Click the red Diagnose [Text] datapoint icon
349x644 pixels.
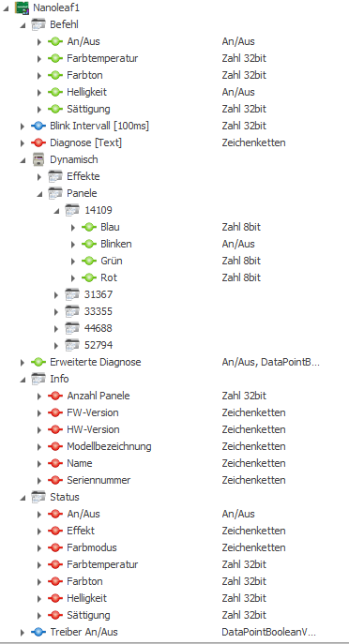click(x=38, y=142)
